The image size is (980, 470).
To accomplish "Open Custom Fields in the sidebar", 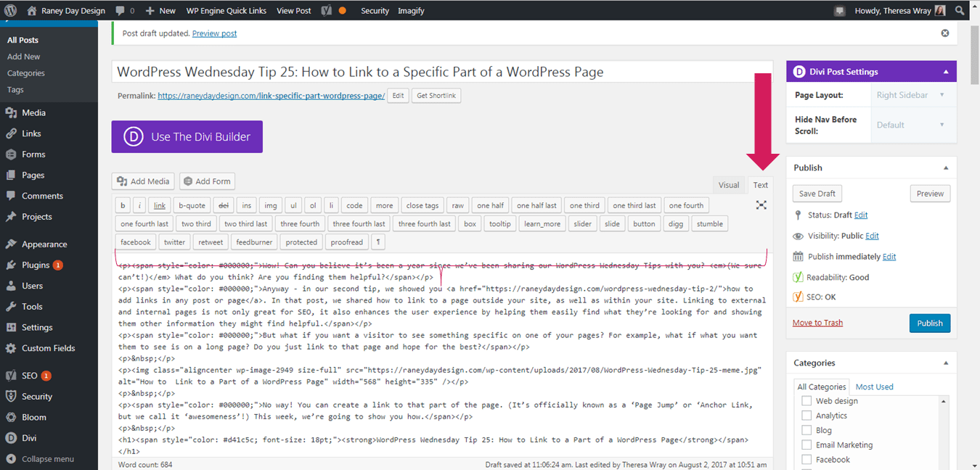I will 49,348.
